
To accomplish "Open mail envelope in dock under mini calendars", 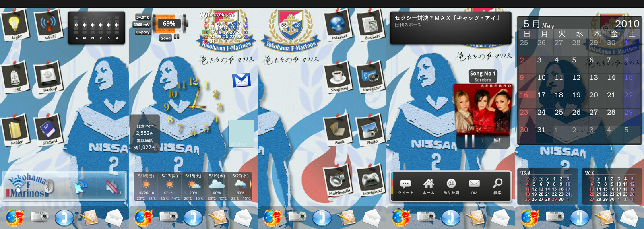I will pyautogui.click(x=629, y=218).
